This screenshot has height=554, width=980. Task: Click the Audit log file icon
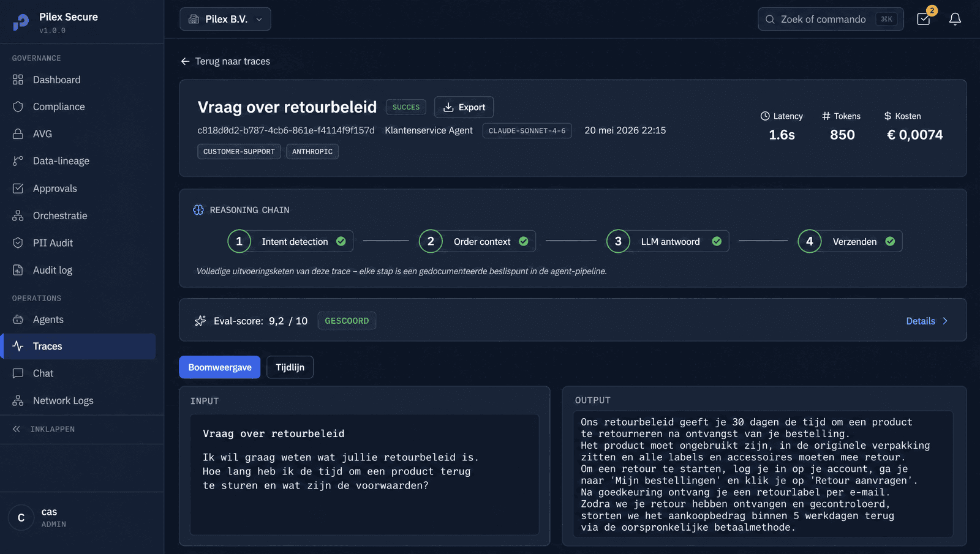[x=18, y=270]
